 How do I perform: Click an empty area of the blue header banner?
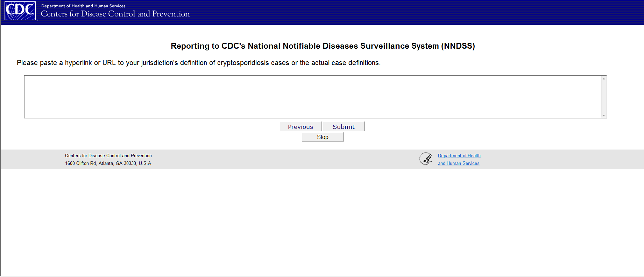click(420, 12)
